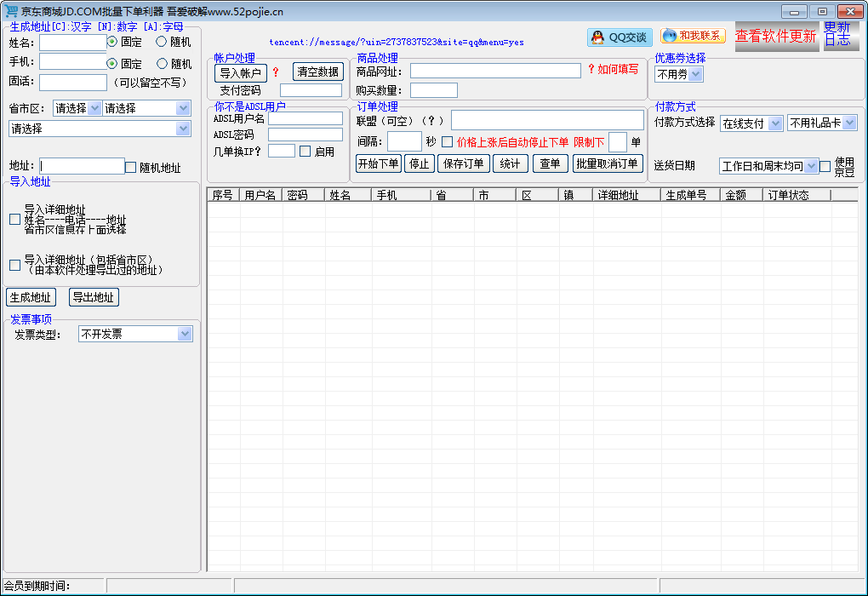Click ?如何填写 help link
This screenshot has height=596, width=868.
(614, 69)
